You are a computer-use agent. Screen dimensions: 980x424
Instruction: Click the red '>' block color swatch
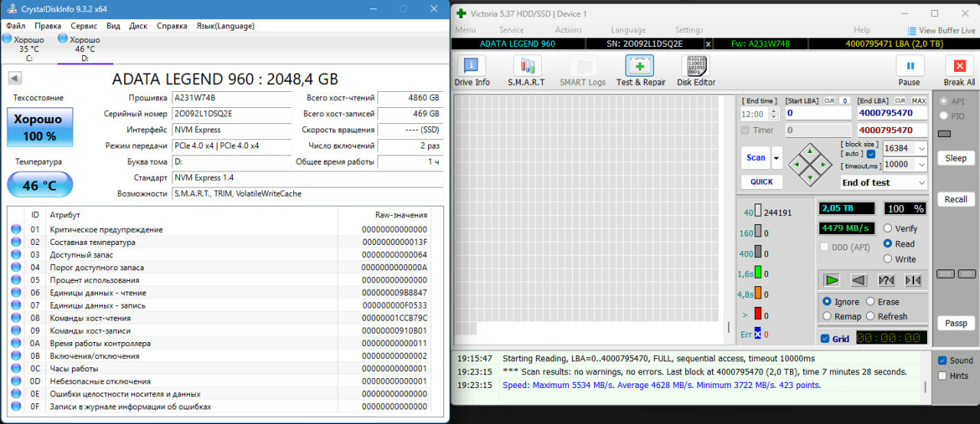point(757,313)
